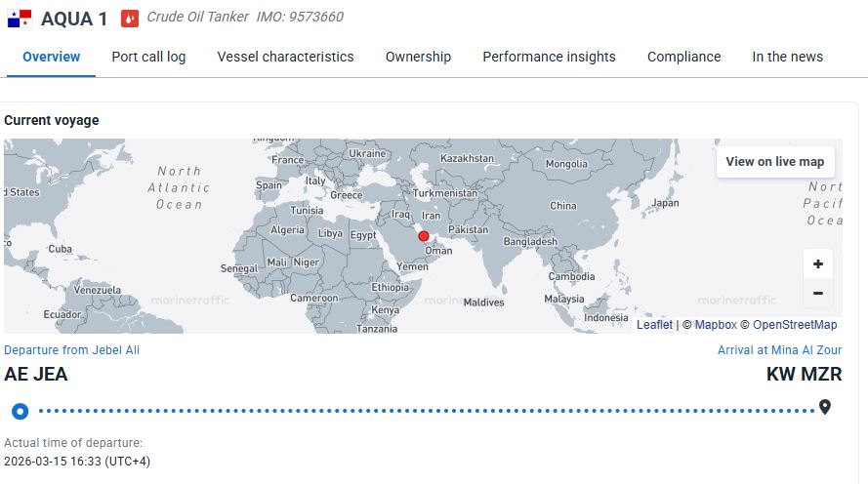
Task: Click the departure circle marker
Action: [x=20, y=411]
